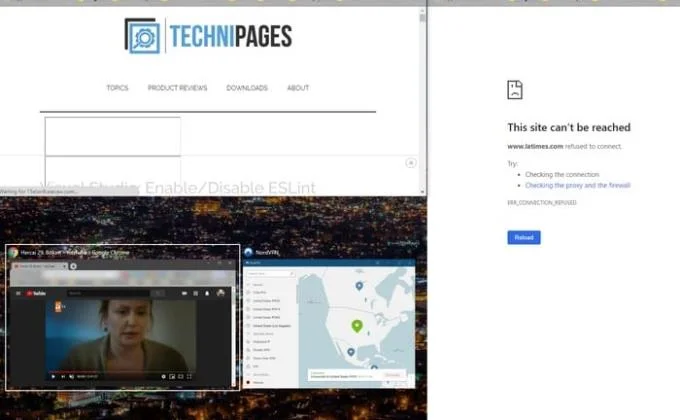Open the DOWNLOADS menu item
The image size is (680, 420).
[247, 88]
